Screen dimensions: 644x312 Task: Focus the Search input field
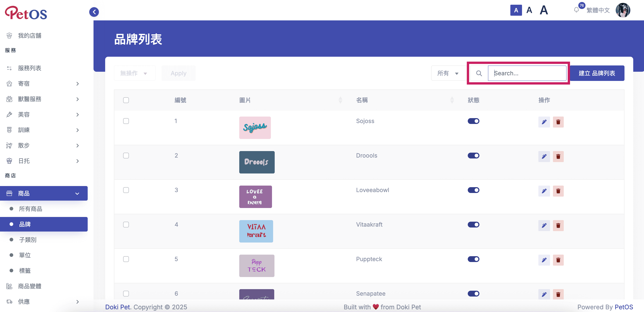pos(527,73)
